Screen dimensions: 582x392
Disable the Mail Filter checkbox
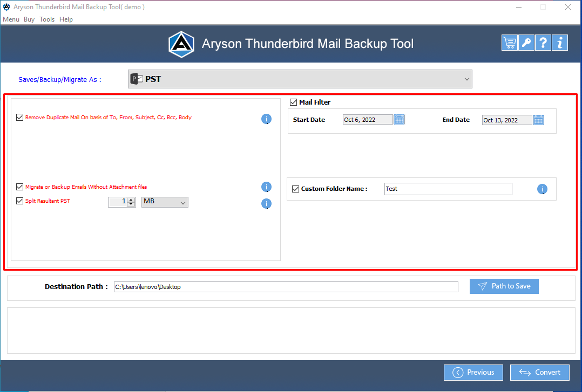click(293, 102)
